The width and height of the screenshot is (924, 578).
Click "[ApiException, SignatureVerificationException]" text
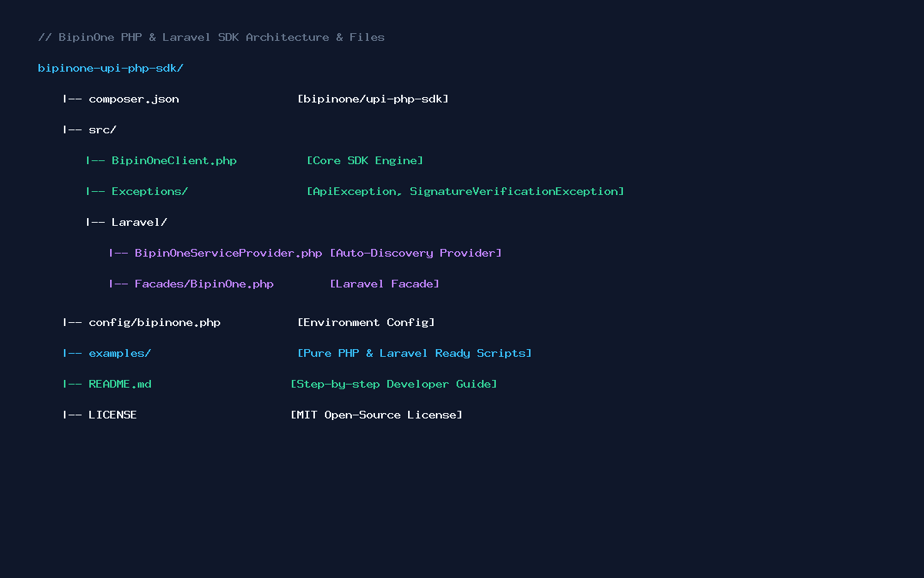click(x=465, y=191)
